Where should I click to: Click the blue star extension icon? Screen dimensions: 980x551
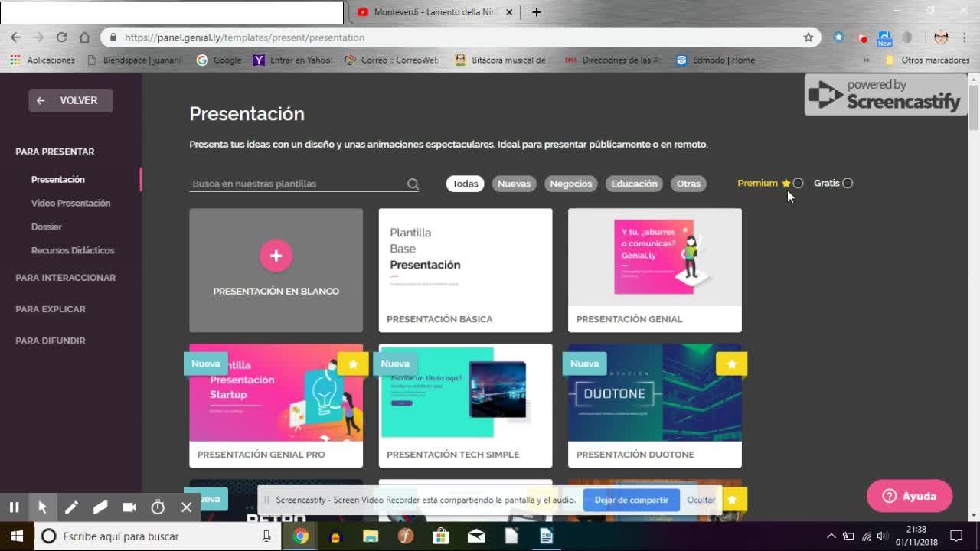click(x=838, y=37)
